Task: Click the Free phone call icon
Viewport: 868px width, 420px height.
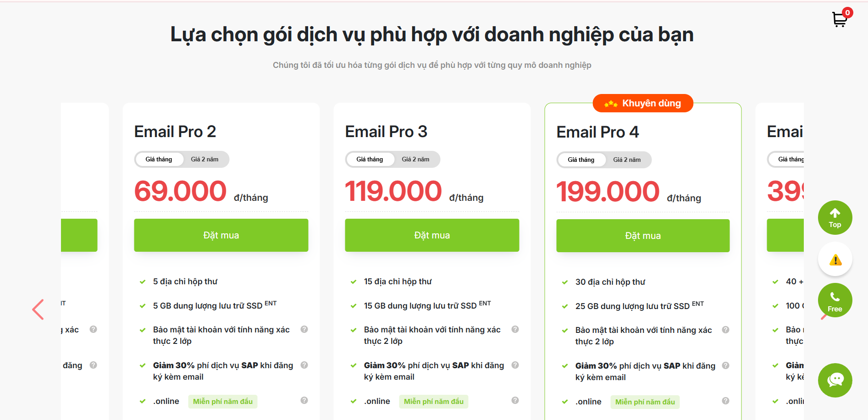Action: 835,301
